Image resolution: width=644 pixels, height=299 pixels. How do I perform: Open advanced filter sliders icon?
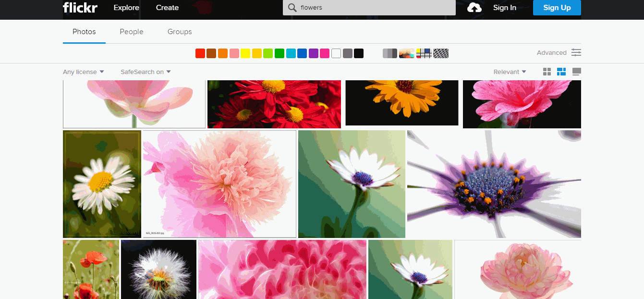(576, 52)
